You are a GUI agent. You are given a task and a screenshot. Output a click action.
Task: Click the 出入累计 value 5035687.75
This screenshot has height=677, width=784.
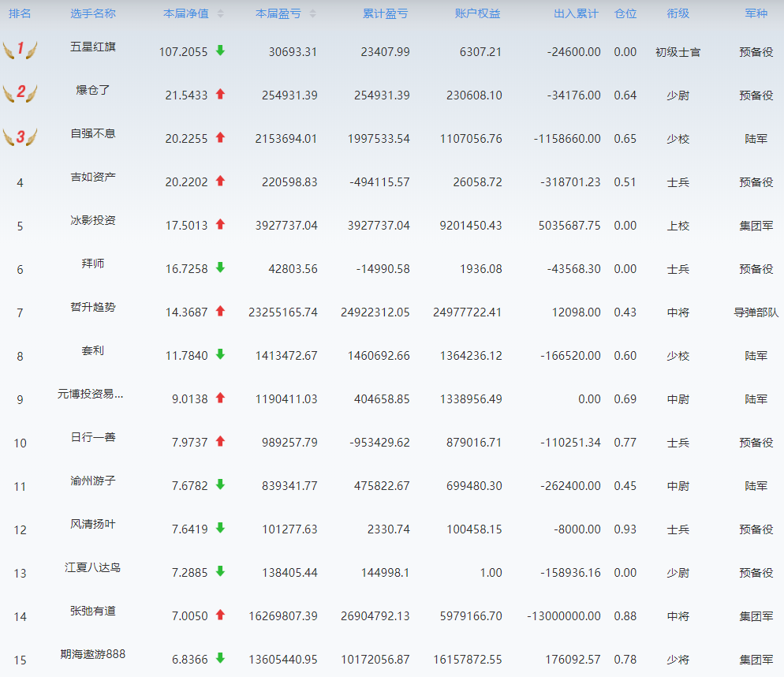[569, 226]
